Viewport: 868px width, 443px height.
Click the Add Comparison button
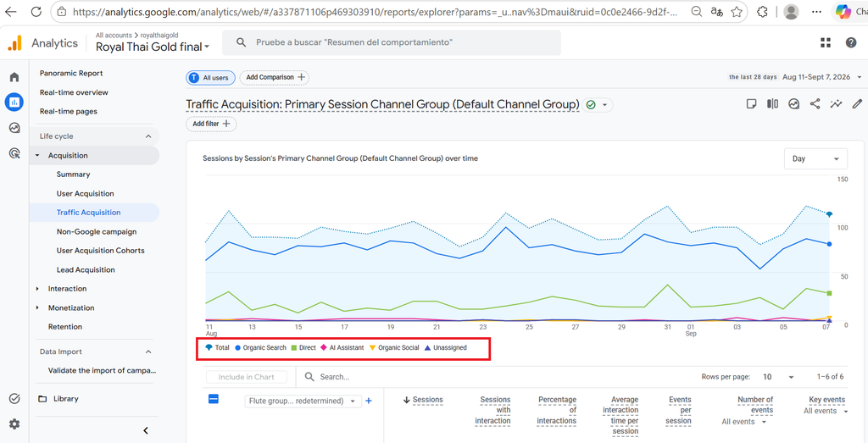(275, 77)
